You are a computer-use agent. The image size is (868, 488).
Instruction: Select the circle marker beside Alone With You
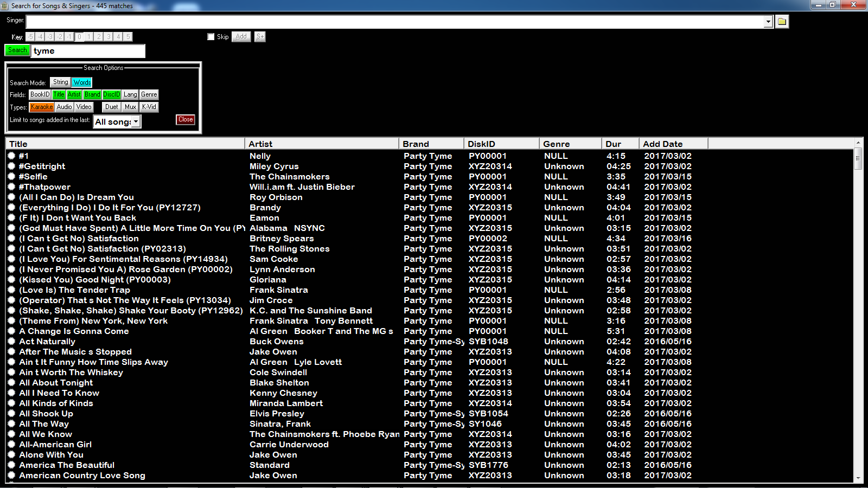[x=11, y=454]
